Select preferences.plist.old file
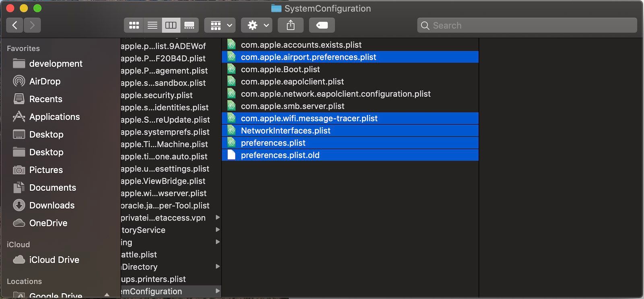The image size is (644, 299). pos(350,156)
